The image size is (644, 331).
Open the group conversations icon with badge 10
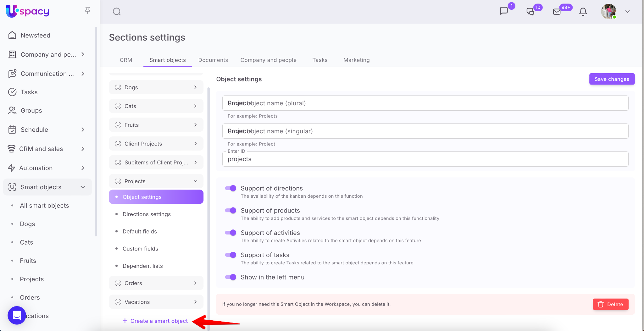(530, 12)
